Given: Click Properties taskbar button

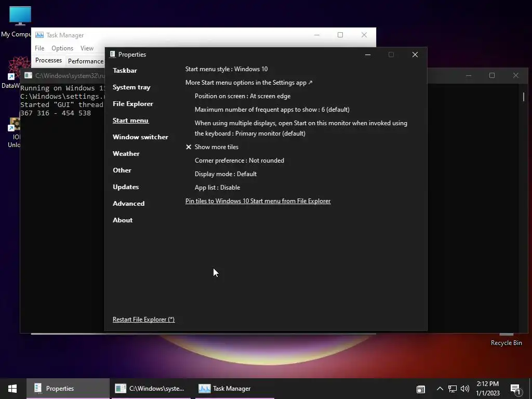Looking at the screenshot, I should tap(68, 389).
